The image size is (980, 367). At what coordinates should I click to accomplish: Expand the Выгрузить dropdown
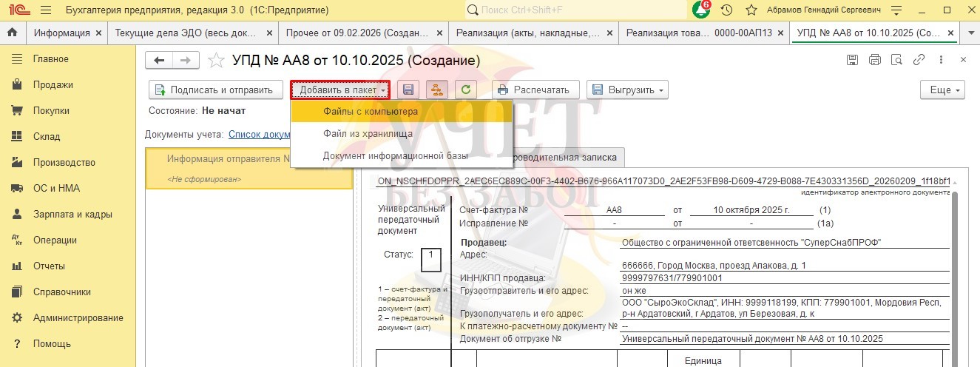click(x=627, y=90)
